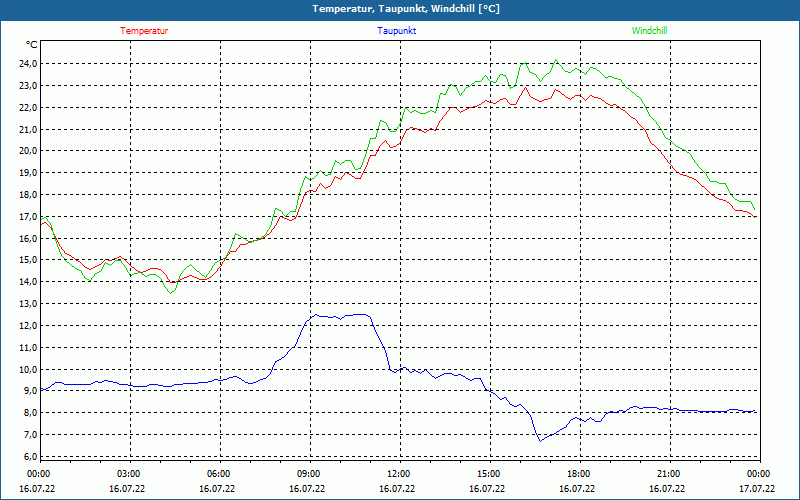800x500 pixels.
Task: Click the 7,0 y-axis value
Action: (x=31, y=435)
